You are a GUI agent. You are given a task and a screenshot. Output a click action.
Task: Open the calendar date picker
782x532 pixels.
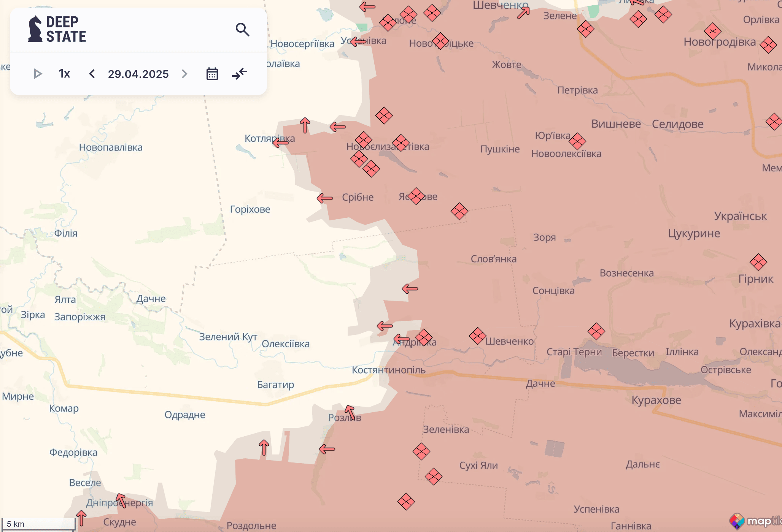point(212,74)
